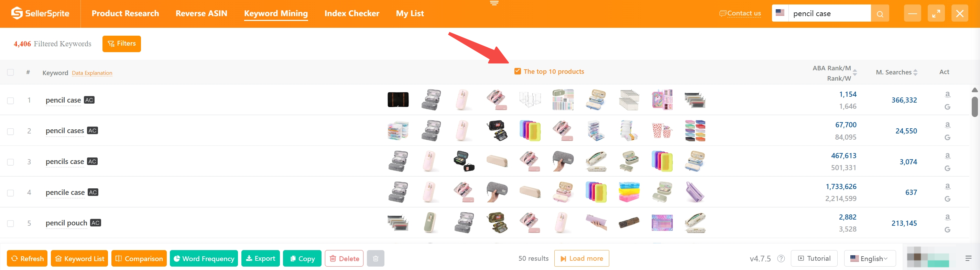Click the Load more button

pos(581,258)
